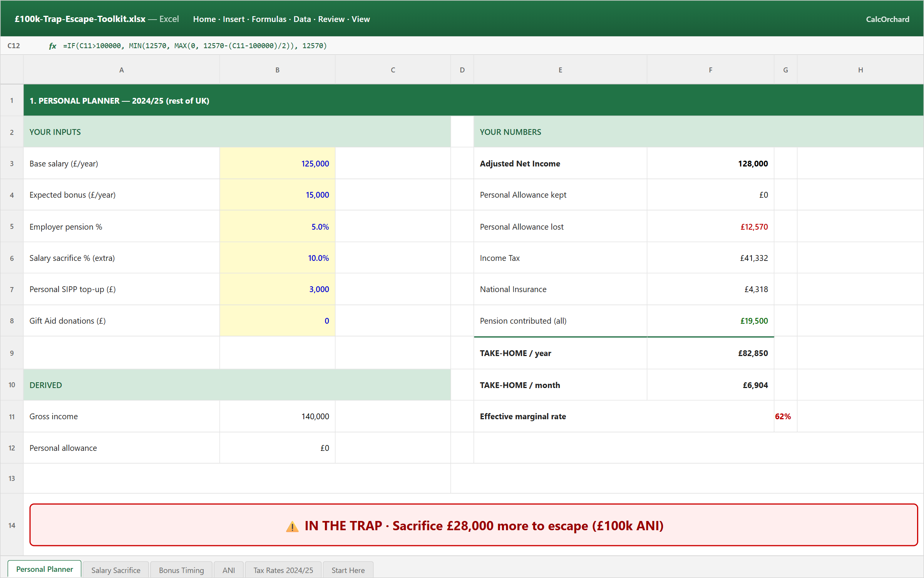Click the CalcOrchard brand label

tap(887, 19)
